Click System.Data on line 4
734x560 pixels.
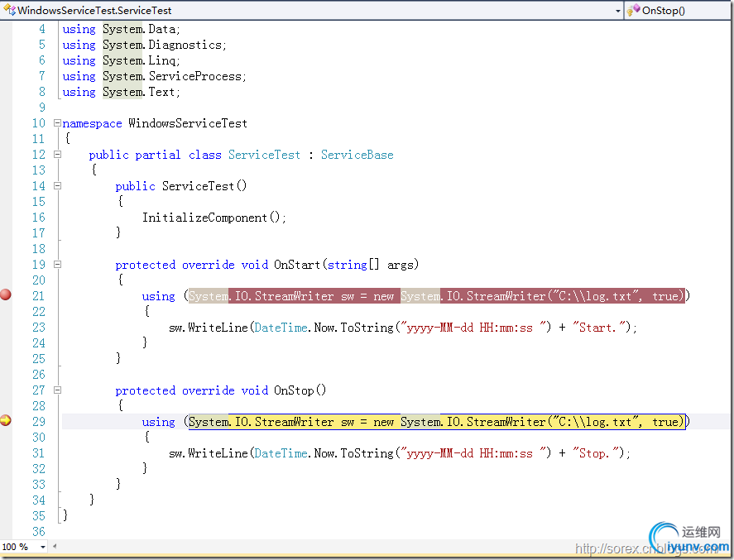tap(139, 29)
